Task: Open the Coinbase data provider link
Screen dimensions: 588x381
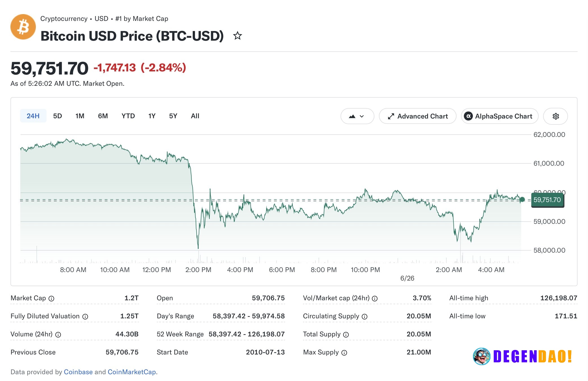Action: tap(78, 372)
